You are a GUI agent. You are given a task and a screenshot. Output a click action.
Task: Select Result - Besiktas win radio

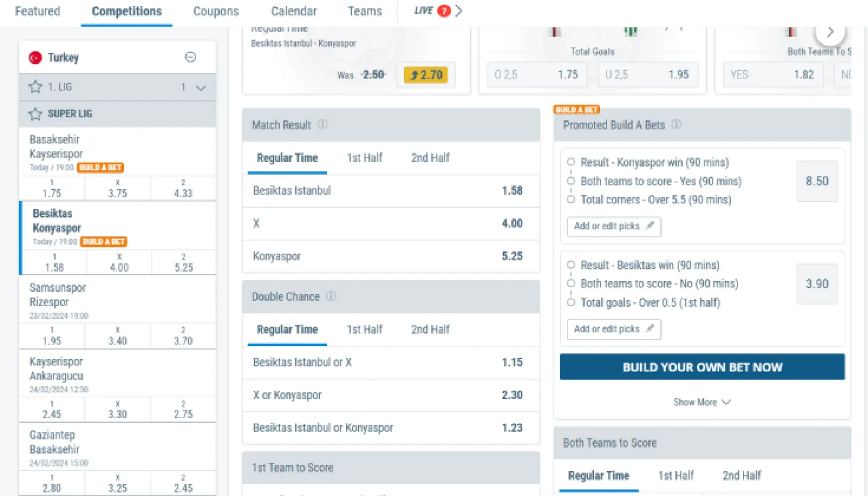coord(571,265)
